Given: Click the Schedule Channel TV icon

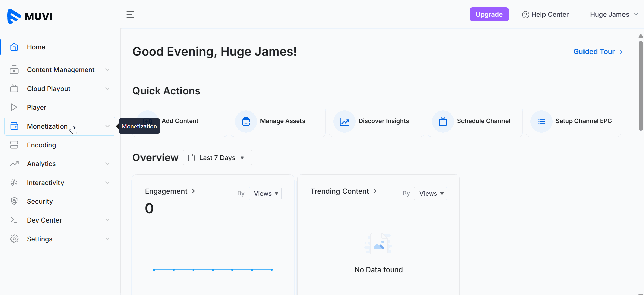Looking at the screenshot, I should click(443, 121).
